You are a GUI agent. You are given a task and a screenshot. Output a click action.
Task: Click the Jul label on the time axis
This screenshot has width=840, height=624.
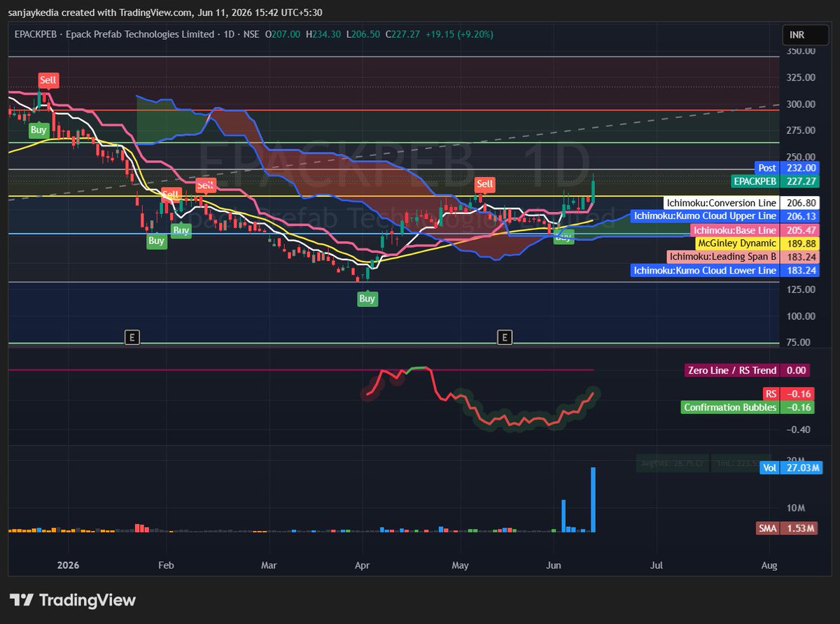[x=657, y=565]
